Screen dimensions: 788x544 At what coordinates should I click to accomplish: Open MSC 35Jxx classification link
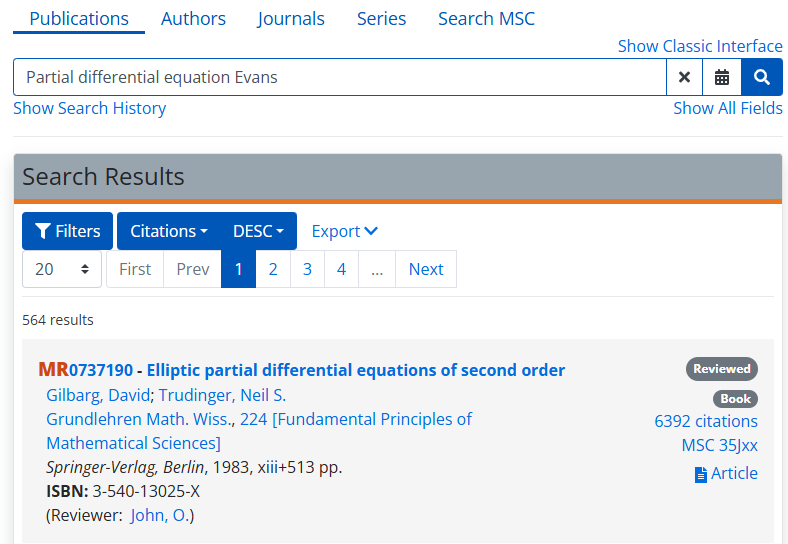[720, 445]
